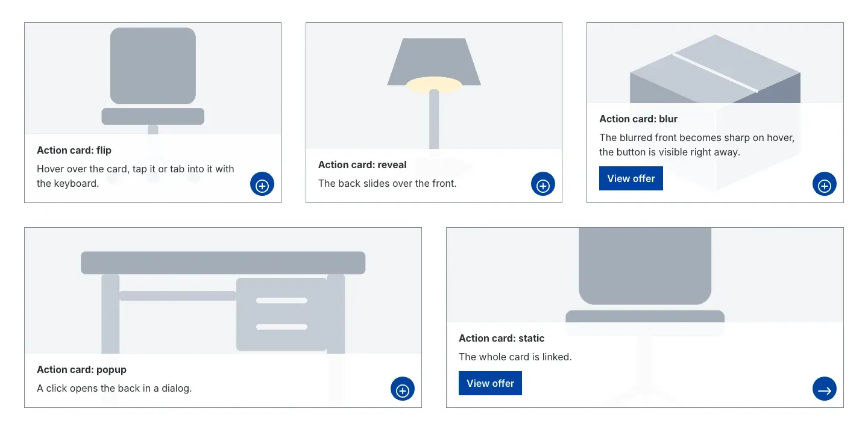
Task: Click View offer button in static card
Action: (490, 383)
